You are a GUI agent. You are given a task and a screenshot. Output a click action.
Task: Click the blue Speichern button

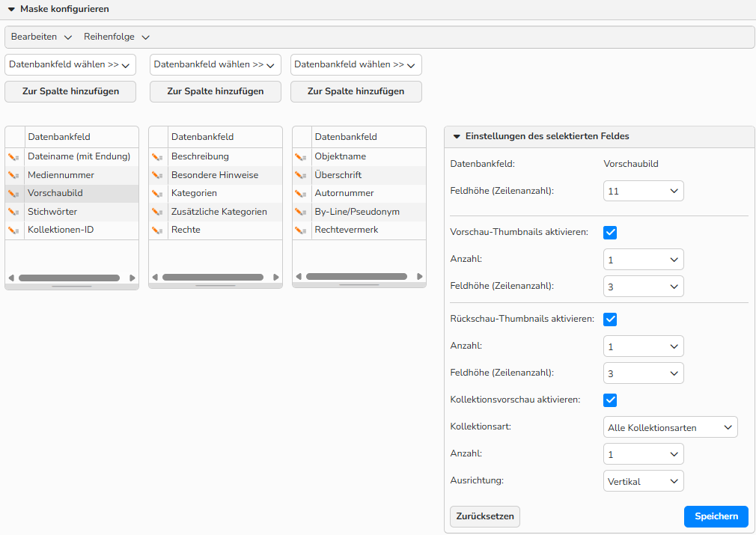click(x=716, y=516)
